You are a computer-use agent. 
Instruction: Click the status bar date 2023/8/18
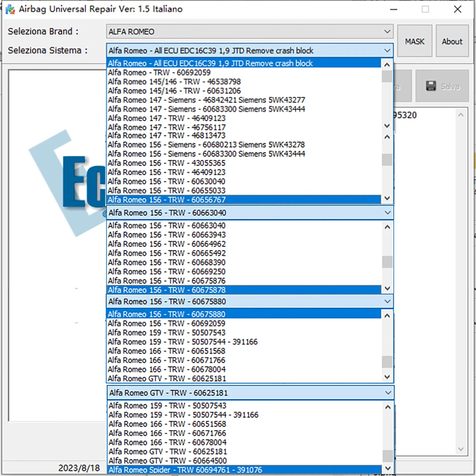point(79,468)
